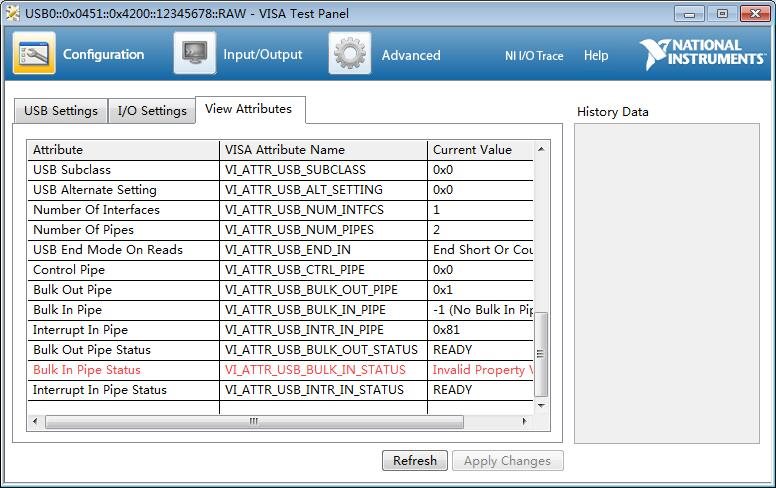Click the VISA Attribute Name column header
Screen dimensions: 776x488
click(x=323, y=150)
